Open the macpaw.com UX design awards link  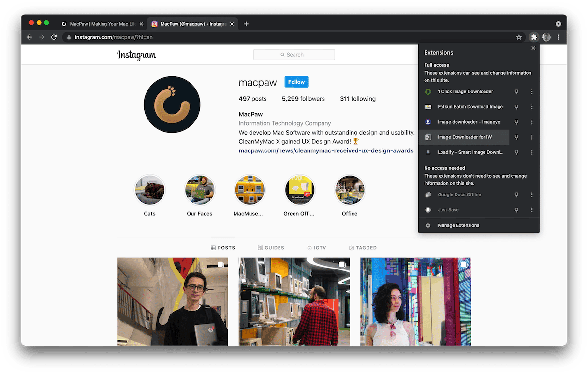(326, 150)
